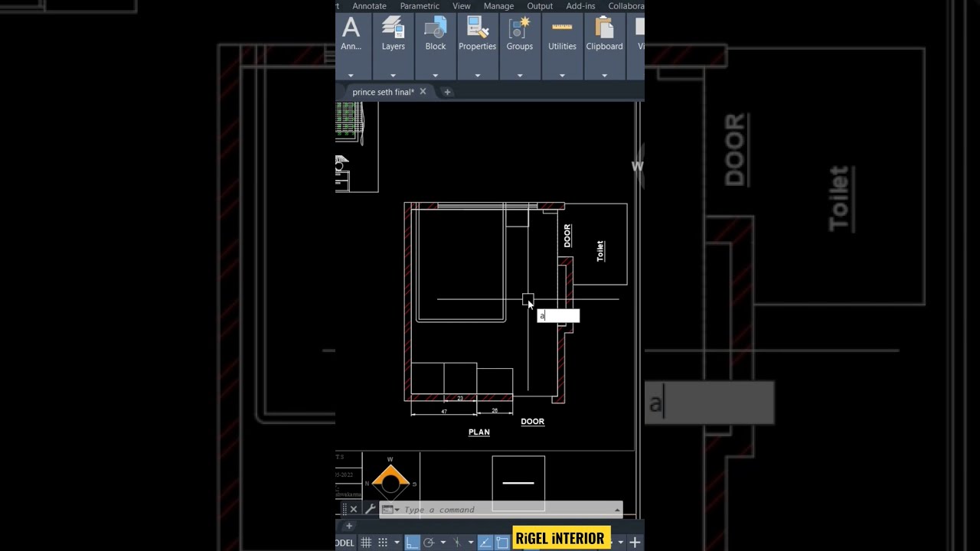
Task: Select vertical 'DOOR' text near toilet
Action: coord(567,235)
